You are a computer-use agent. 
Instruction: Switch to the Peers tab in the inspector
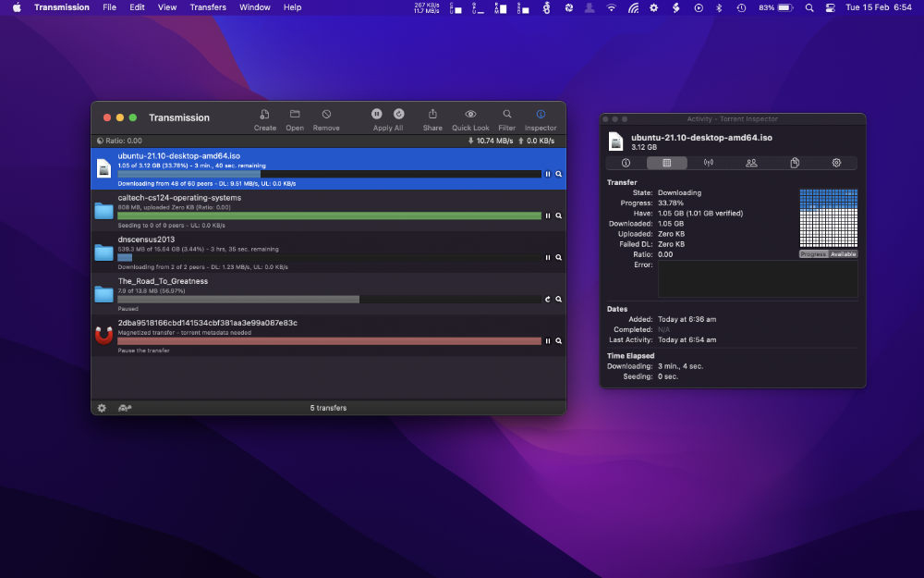[751, 162]
